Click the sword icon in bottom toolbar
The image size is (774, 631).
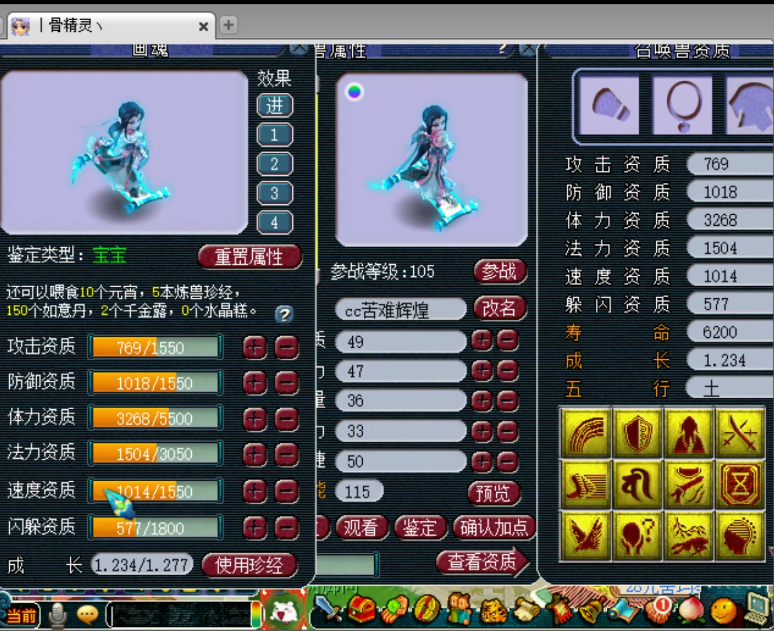[328, 608]
